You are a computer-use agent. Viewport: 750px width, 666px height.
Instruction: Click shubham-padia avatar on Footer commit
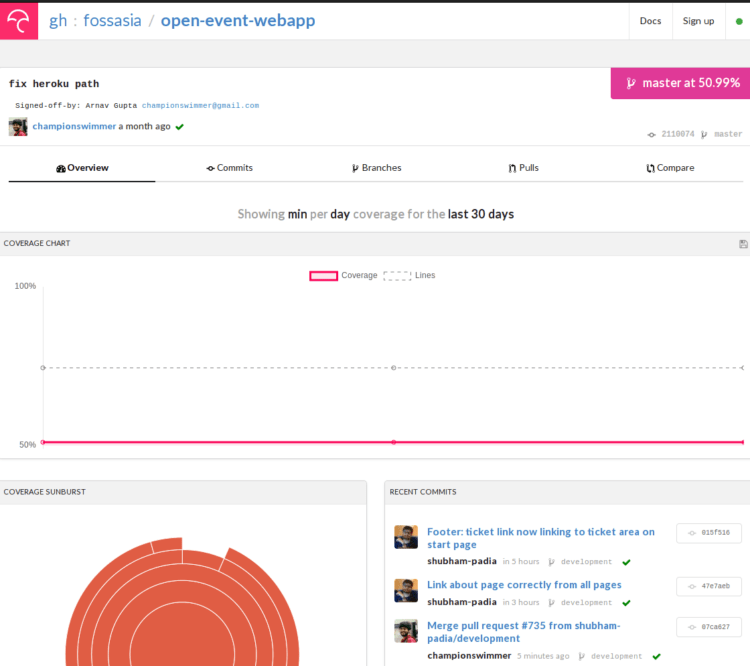(406, 537)
